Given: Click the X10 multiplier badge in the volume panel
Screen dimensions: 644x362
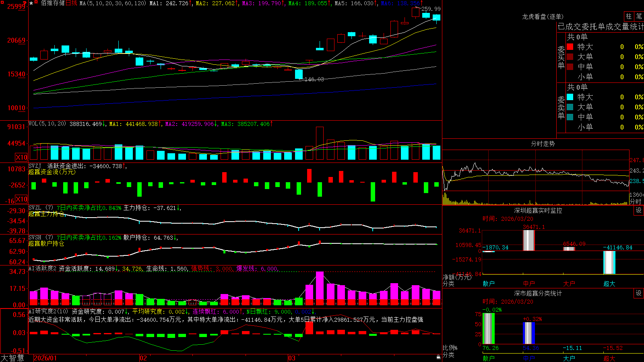Looking at the screenshot, I should click(21, 157).
